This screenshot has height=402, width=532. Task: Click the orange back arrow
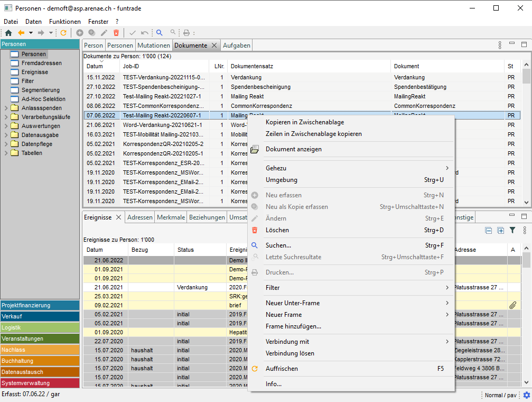tap(21, 33)
